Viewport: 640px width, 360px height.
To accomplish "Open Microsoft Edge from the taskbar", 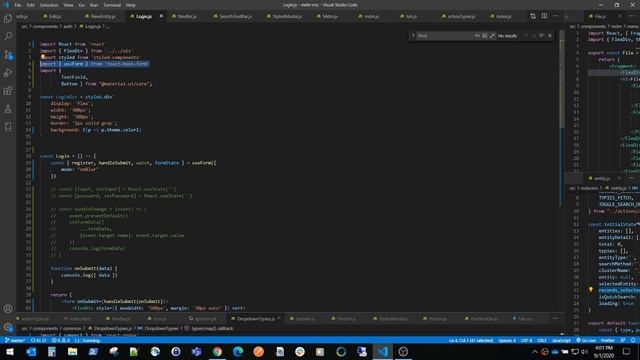I will pyautogui.click(x=238, y=351).
